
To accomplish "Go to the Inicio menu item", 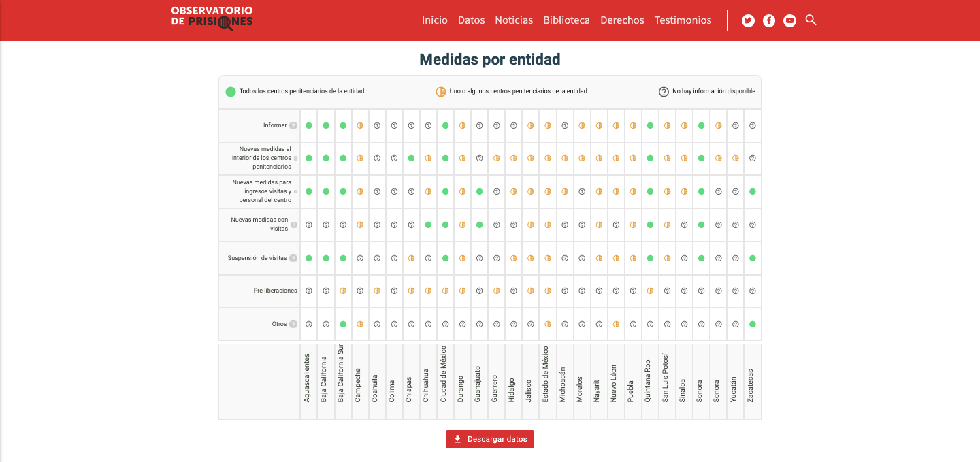I will (x=435, y=20).
